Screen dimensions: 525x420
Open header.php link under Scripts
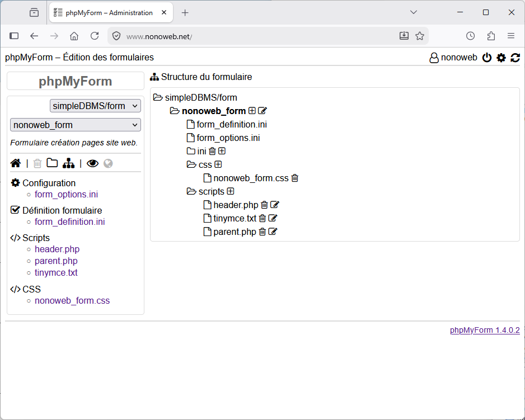[57, 249]
